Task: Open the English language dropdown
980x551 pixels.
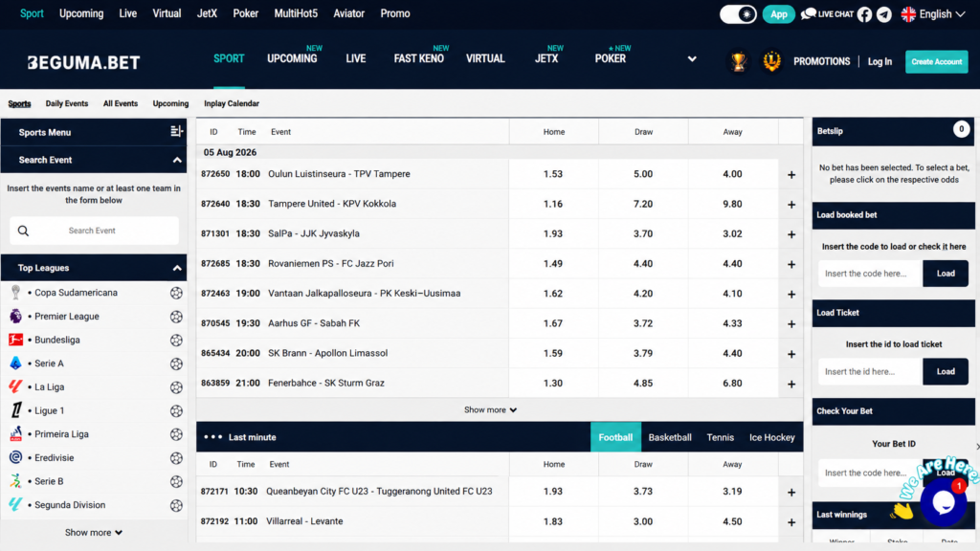Action: click(934, 13)
